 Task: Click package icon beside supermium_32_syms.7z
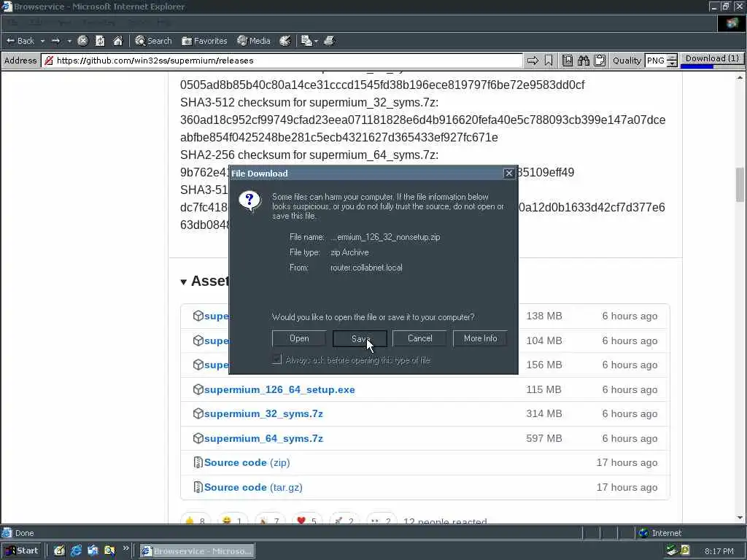tap(198, 413)
